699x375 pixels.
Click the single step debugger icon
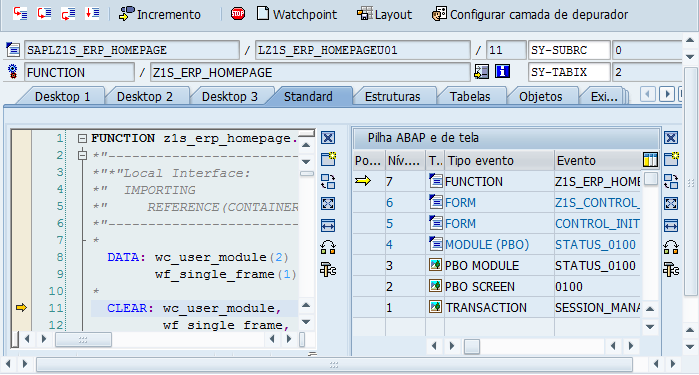(x=20, y=13)
